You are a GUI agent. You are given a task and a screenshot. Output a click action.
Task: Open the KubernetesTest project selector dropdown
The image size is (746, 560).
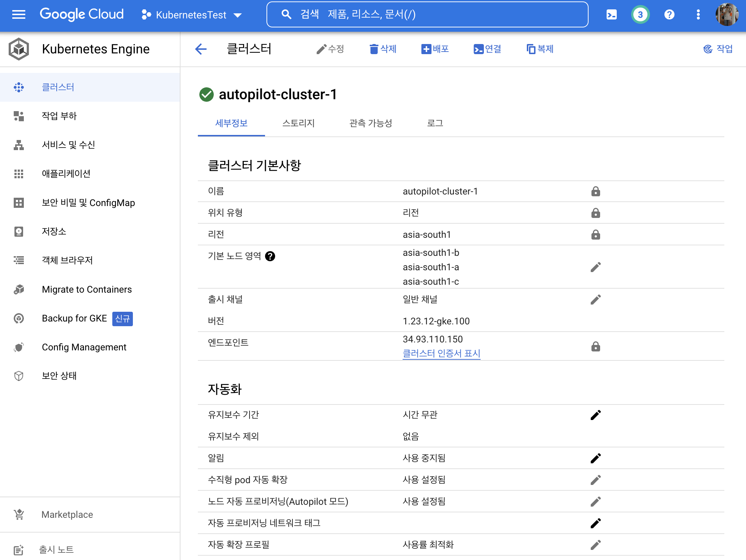[192, 15]
